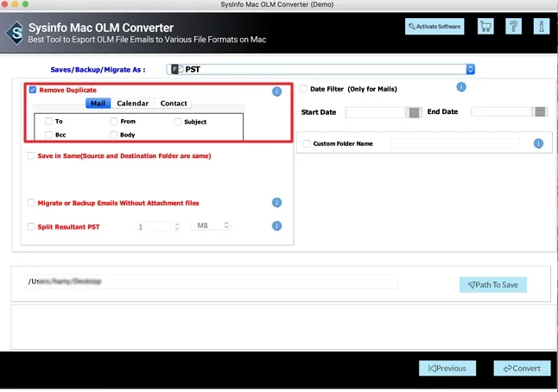
Task: Check the Bcc field checkbox
Action: pyautogui.click(x=48, y=135)
